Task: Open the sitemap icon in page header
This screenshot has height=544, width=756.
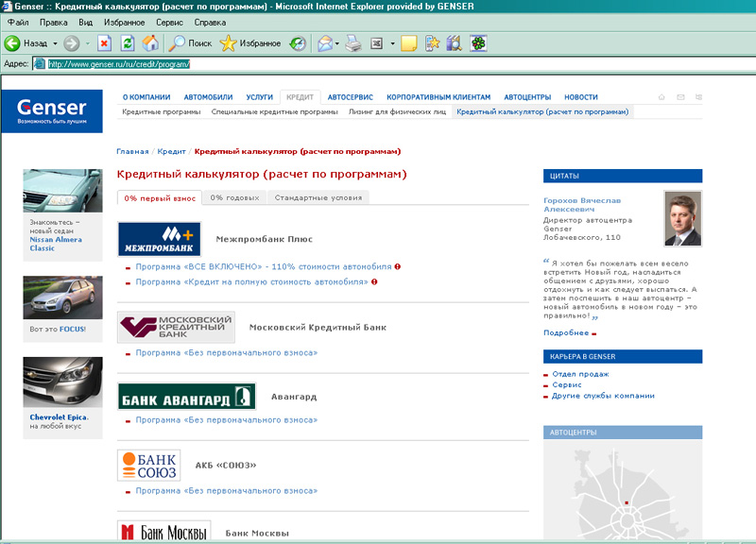Action: (698, 97)
